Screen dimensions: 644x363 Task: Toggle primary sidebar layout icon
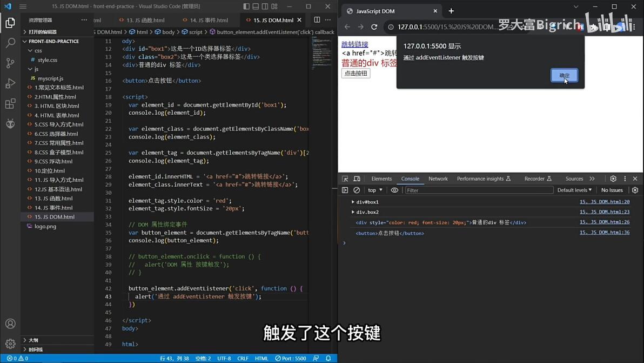tap(246, 6)
